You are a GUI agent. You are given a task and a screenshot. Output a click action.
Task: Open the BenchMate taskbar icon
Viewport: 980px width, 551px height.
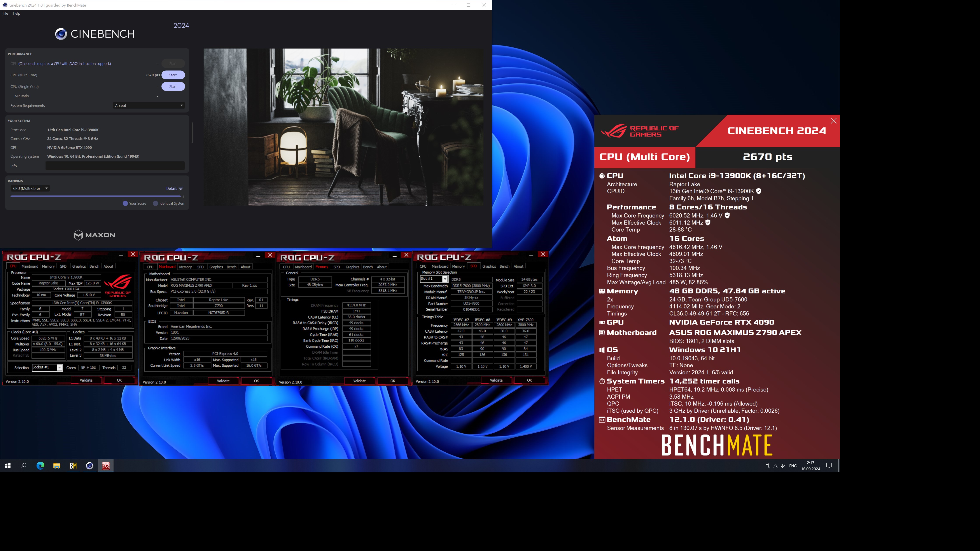[73, 466]
